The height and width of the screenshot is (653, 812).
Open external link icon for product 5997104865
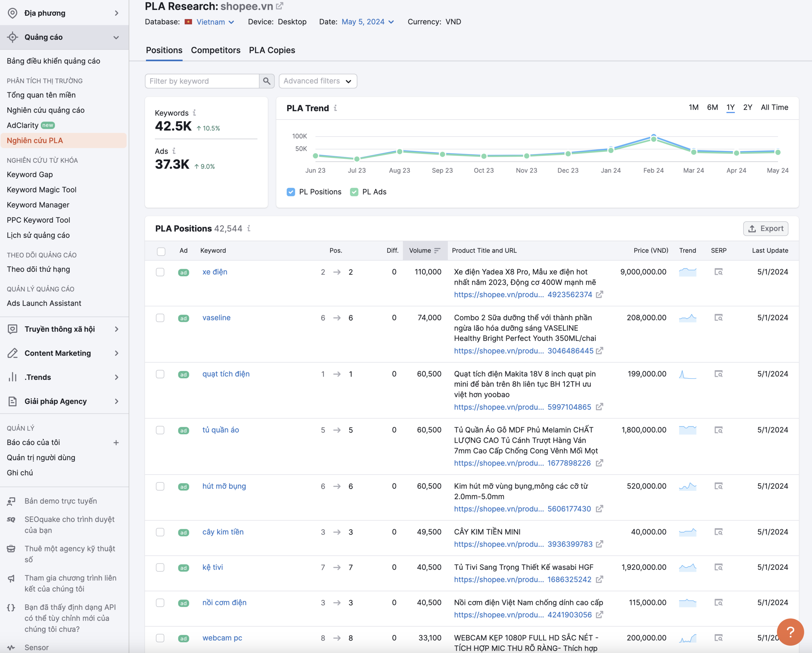click(600, 407)
